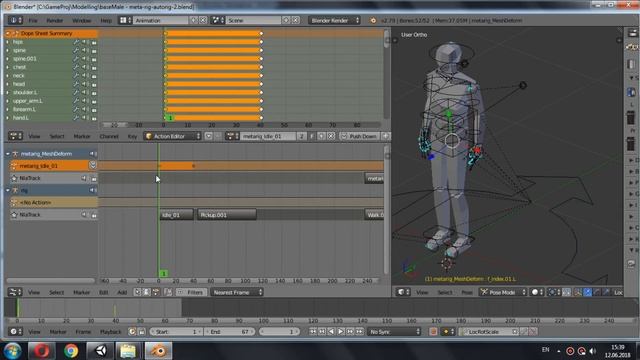
Task: Lock the NlaTrack under rig
Action: coord(94,215)
